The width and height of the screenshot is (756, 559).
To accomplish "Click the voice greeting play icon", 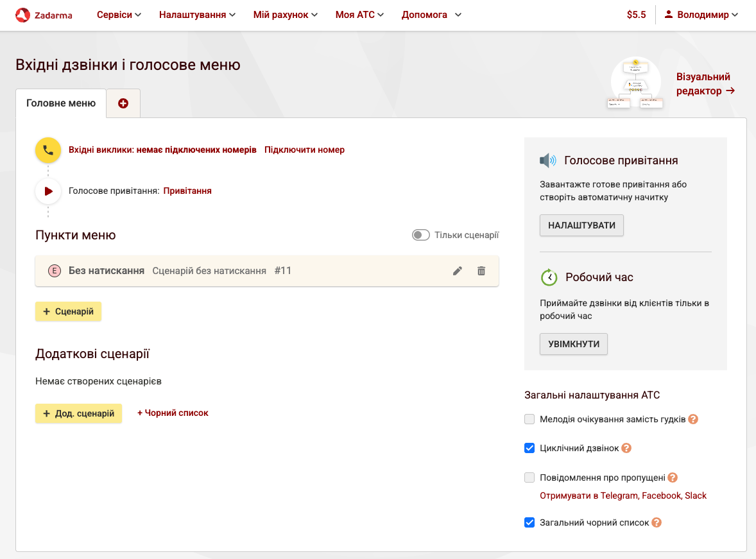I will pos(48,191).
